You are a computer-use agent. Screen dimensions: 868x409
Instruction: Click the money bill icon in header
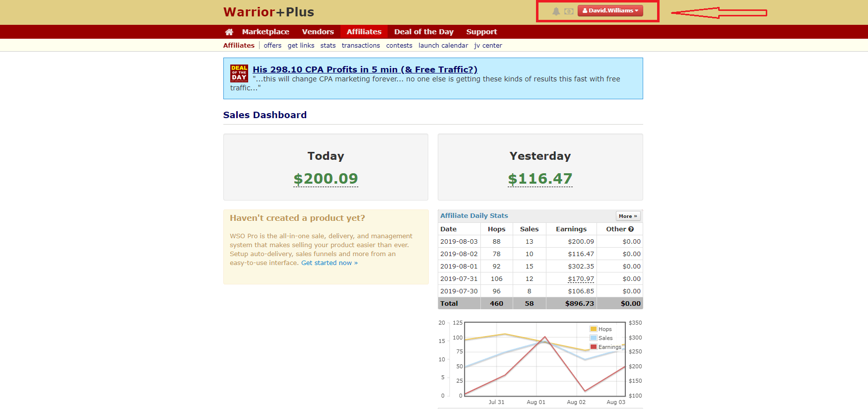pyautogui.click(x=569, y=11)
